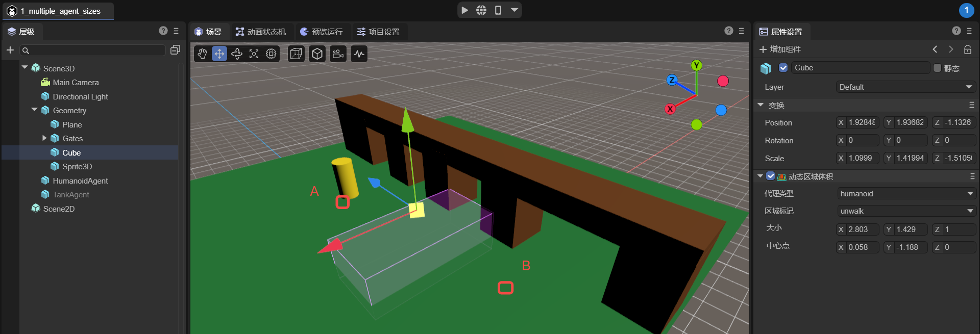The height and width of the screenshot is (334, 980).
Task: Click the scale tool icon
Action: [x=254, y=54]
